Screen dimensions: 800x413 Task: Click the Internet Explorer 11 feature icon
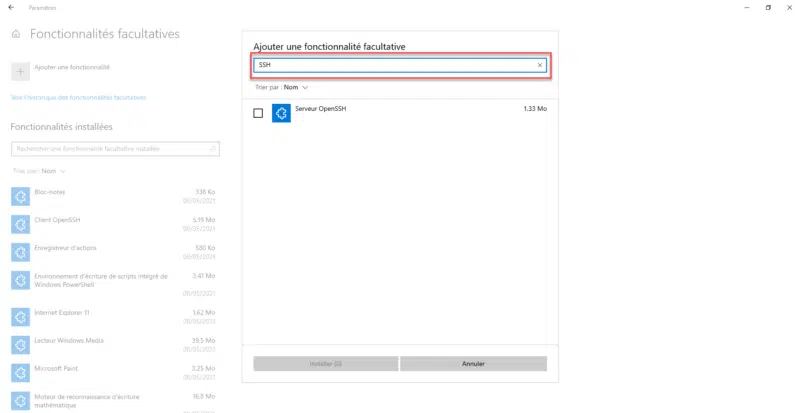(20, 317)
